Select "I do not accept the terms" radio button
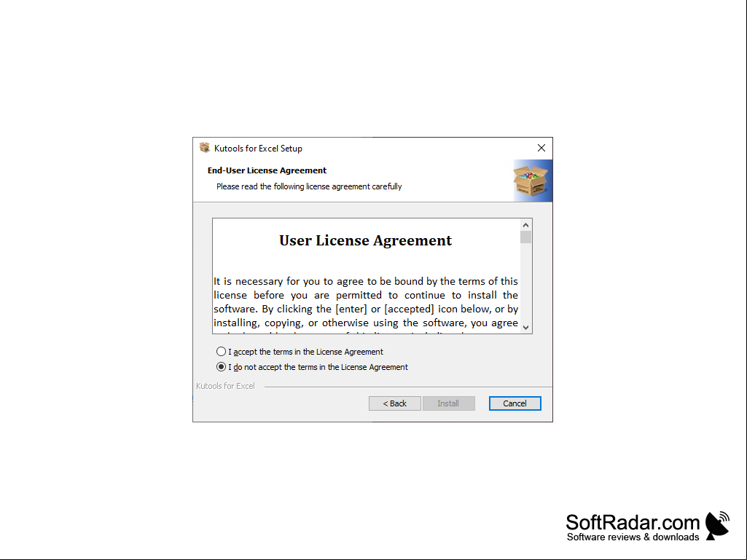The height and width of the screenshot is (560, 747). (x=221, y=367)
